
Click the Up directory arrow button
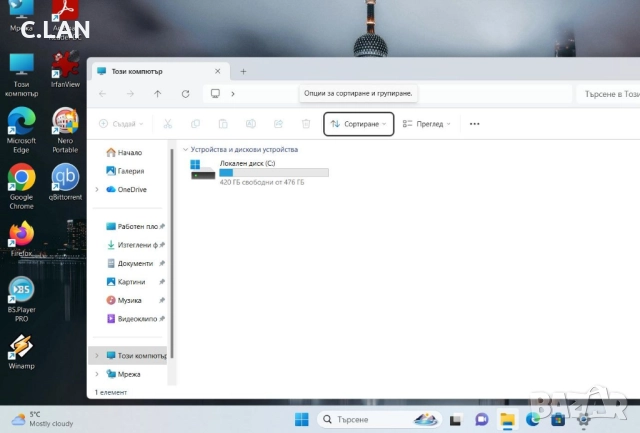point(157,93)
